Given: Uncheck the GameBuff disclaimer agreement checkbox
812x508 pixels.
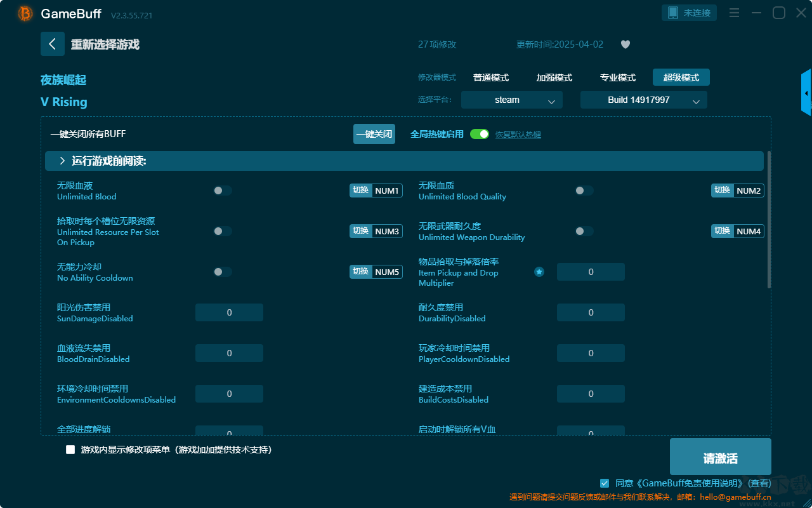Looking at the screenshot, I should coord(605,483).
